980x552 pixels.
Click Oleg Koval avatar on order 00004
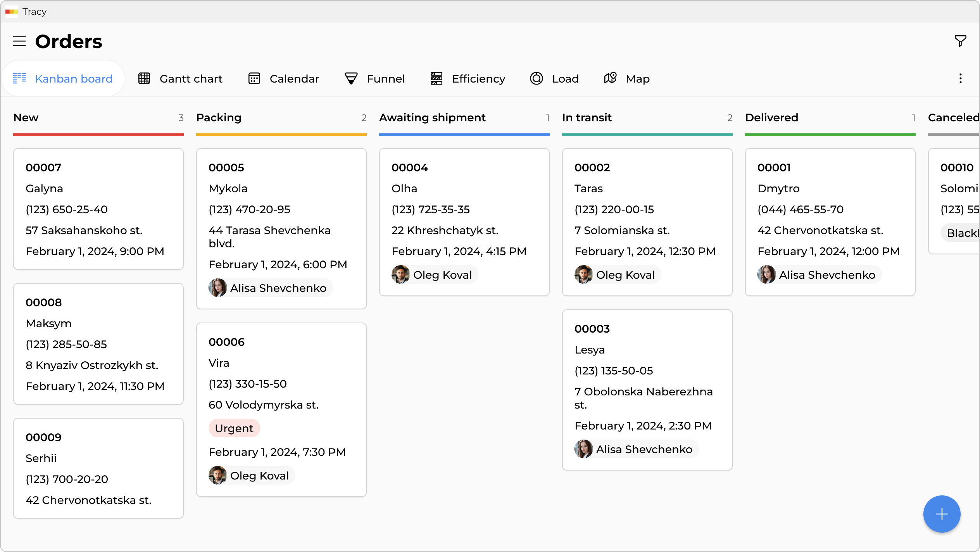point(400,275)
